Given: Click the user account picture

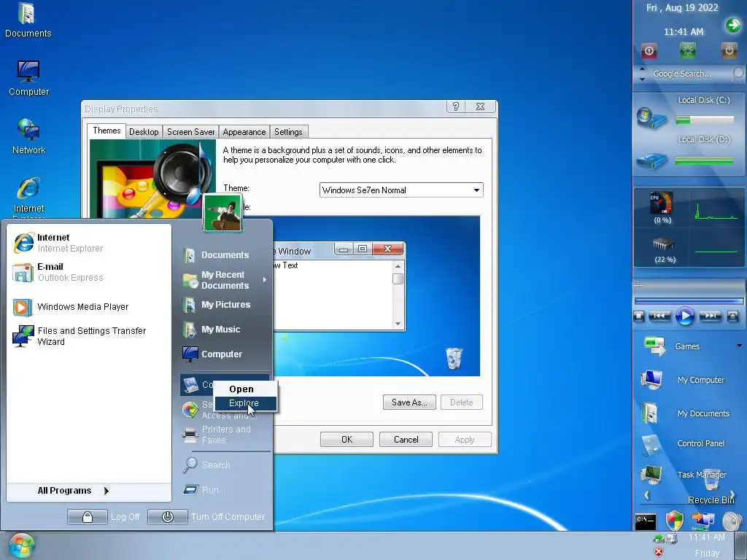Looking at the screenshot, I should 222,213.
